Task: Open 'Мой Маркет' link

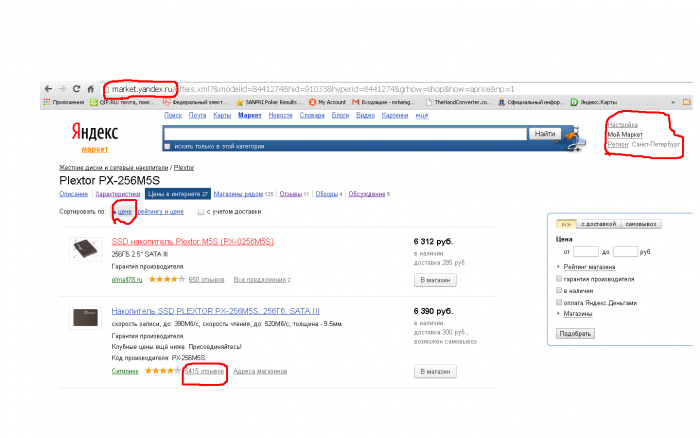Action: [625, 134]
